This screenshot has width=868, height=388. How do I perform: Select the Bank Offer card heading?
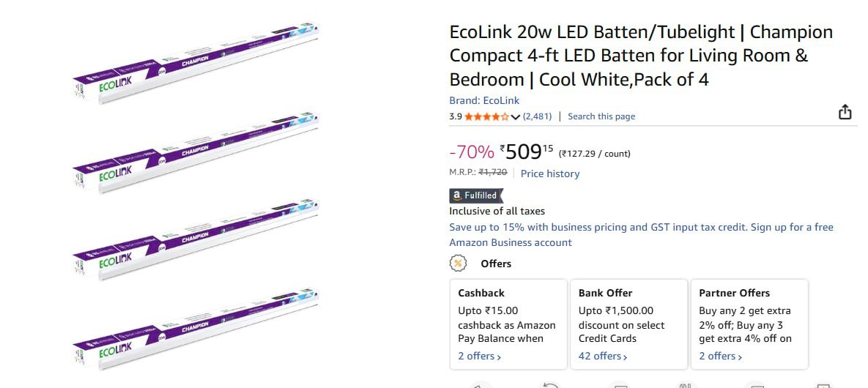(605, 293)
